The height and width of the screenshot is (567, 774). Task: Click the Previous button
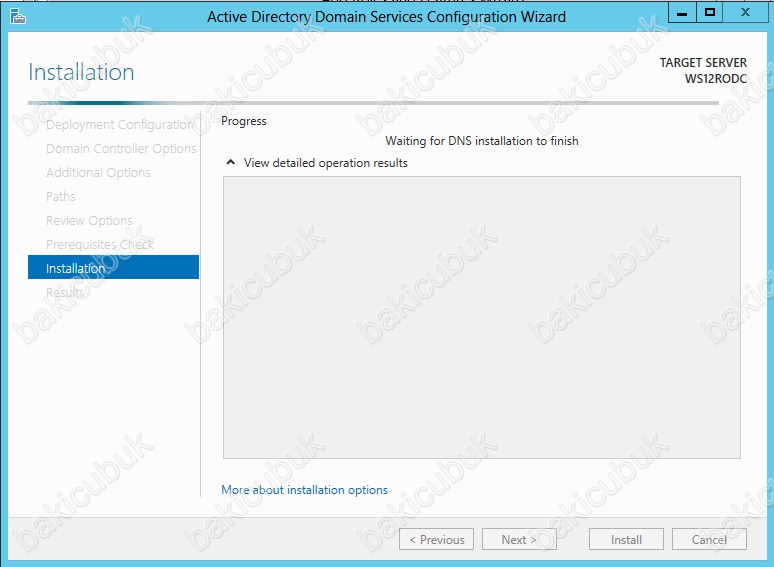(436, 539)
